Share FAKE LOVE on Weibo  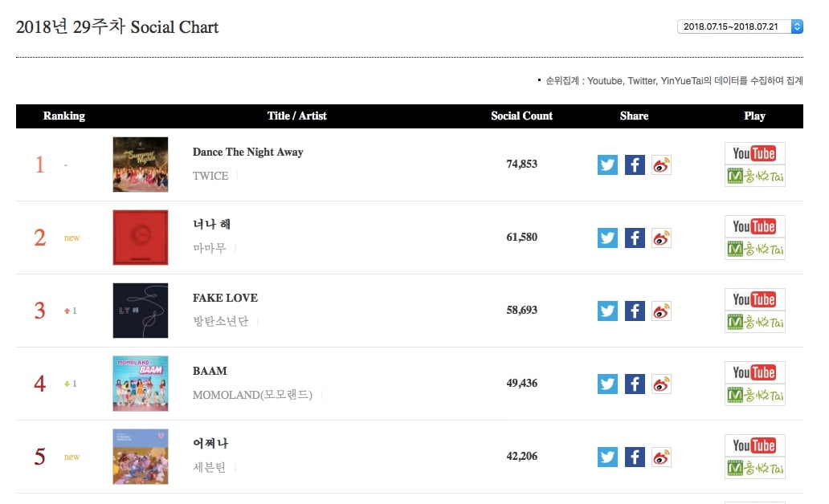pos(661,311)
